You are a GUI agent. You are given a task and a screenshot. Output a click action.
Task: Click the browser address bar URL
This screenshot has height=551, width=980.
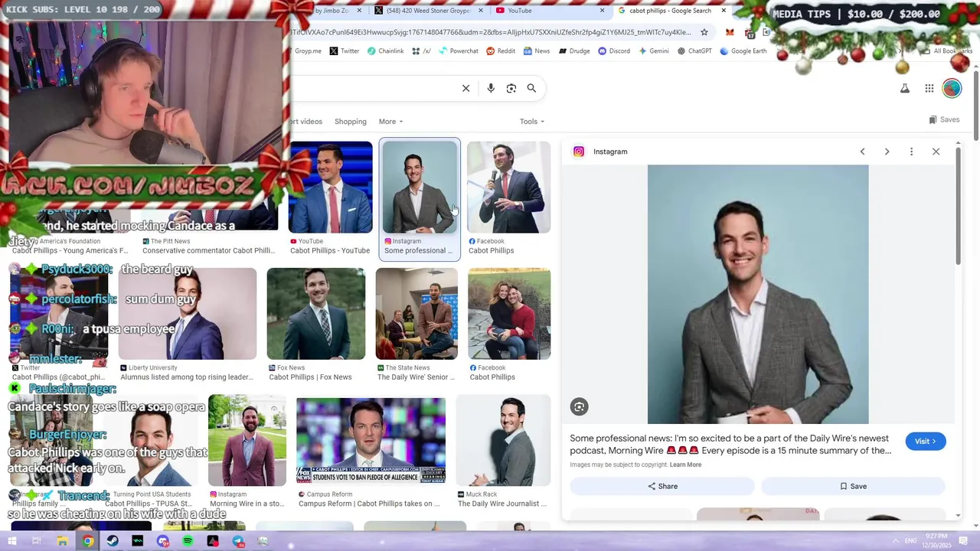click(x=490, y=32)
